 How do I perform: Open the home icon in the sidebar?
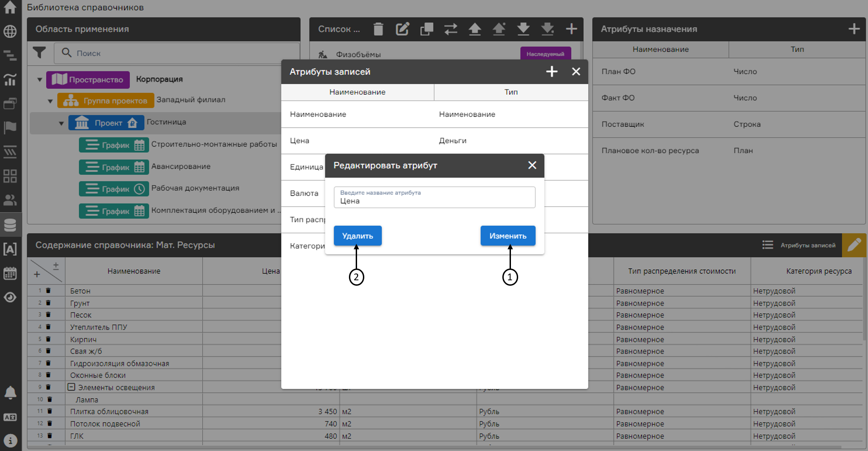point(10,7)
